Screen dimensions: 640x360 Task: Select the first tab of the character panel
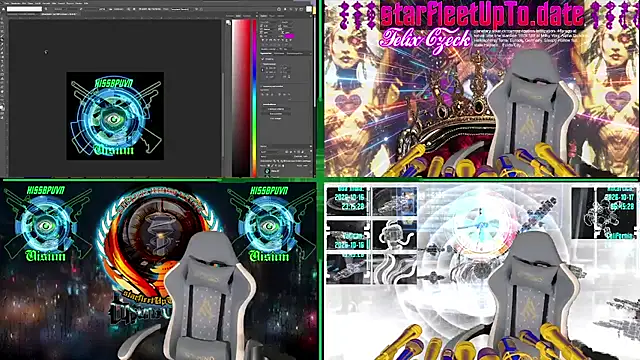coord(264,16)
